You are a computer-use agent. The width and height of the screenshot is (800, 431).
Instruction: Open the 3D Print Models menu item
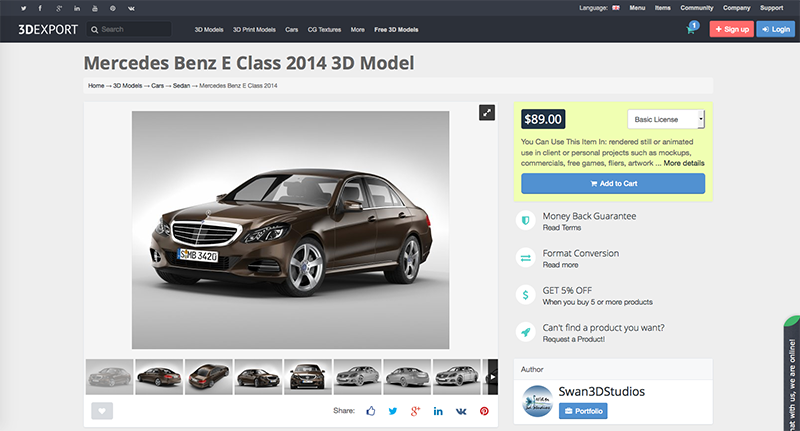[x=254, y=30]
